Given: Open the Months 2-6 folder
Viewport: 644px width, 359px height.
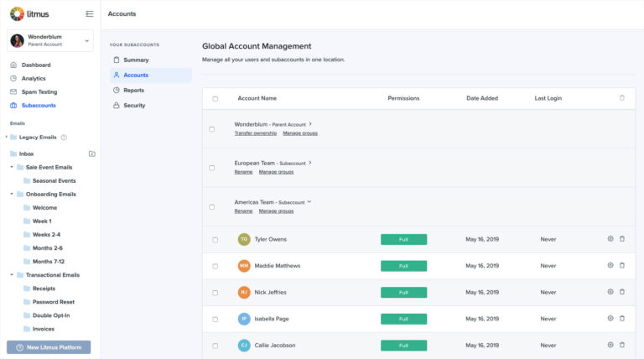Looking at the screenshot, I should 47,248.
